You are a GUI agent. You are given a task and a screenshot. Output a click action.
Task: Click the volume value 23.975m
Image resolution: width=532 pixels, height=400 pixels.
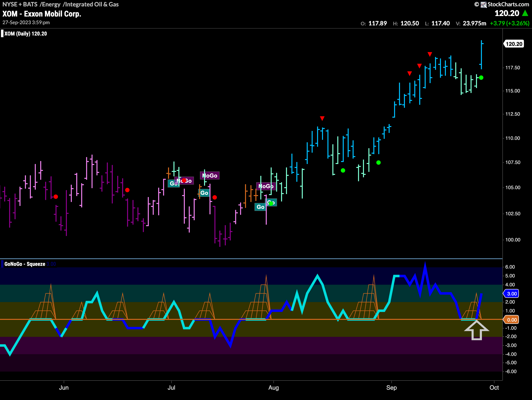(x=474, y=23)
